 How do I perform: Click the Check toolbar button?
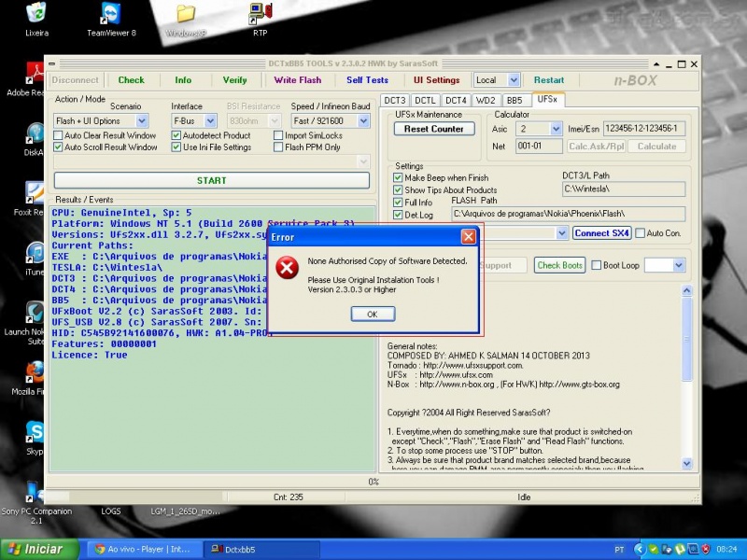132,80
